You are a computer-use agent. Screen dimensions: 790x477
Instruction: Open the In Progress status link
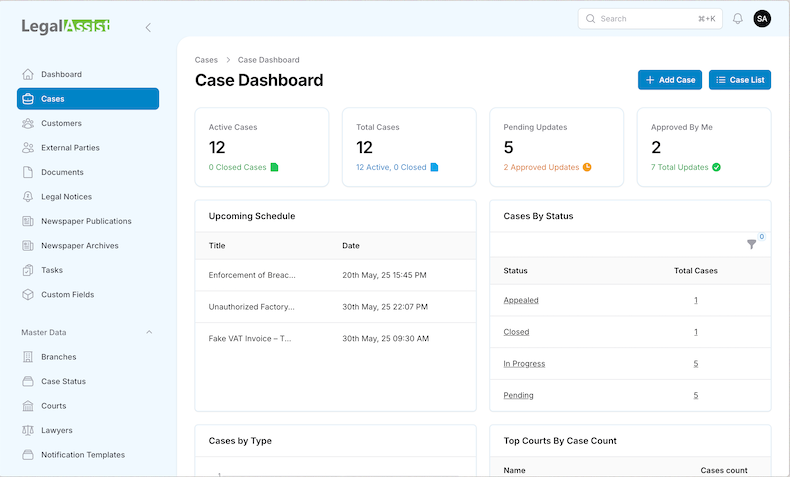(524, 364)
